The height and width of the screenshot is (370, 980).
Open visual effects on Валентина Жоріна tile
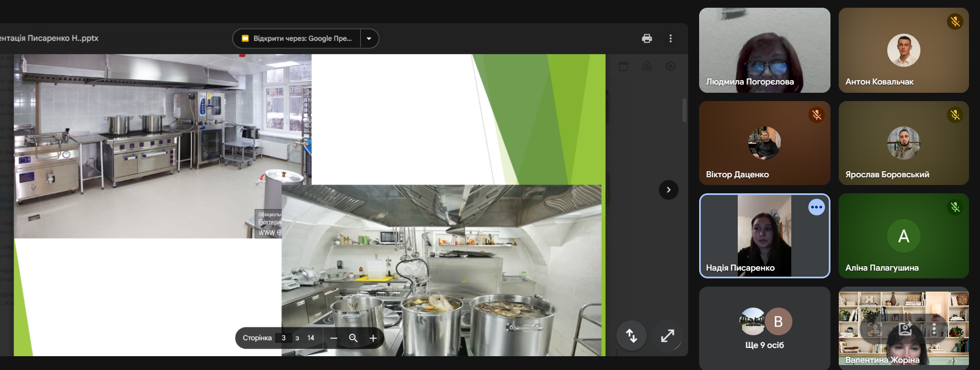(x=905, y=329)
